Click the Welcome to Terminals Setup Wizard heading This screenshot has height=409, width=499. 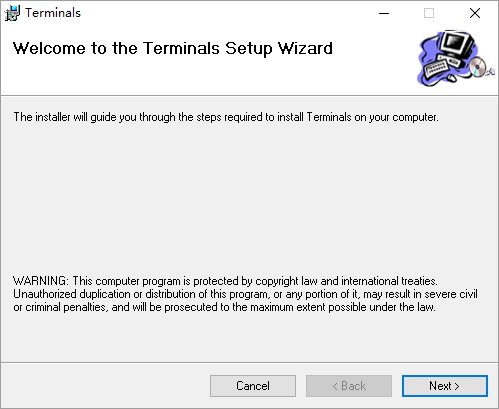pos(173,49)
